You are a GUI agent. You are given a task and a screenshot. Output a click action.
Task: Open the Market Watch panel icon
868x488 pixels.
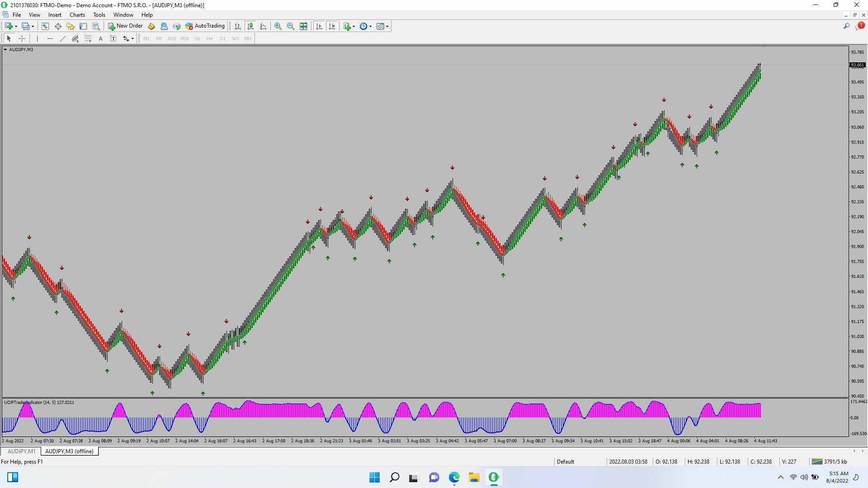coord(45,26)
